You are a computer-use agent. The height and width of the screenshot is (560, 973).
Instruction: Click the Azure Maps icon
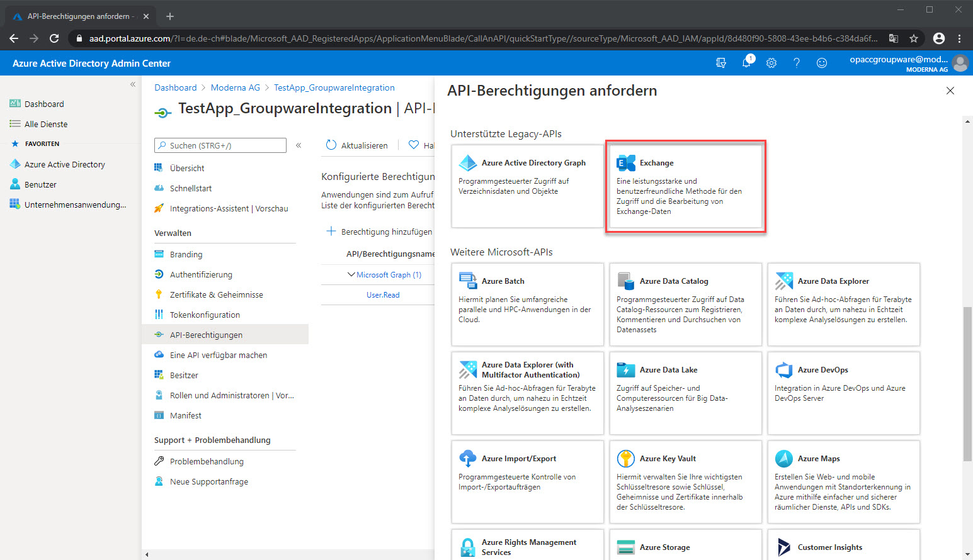pyautogui.click(x=784, y=459)
